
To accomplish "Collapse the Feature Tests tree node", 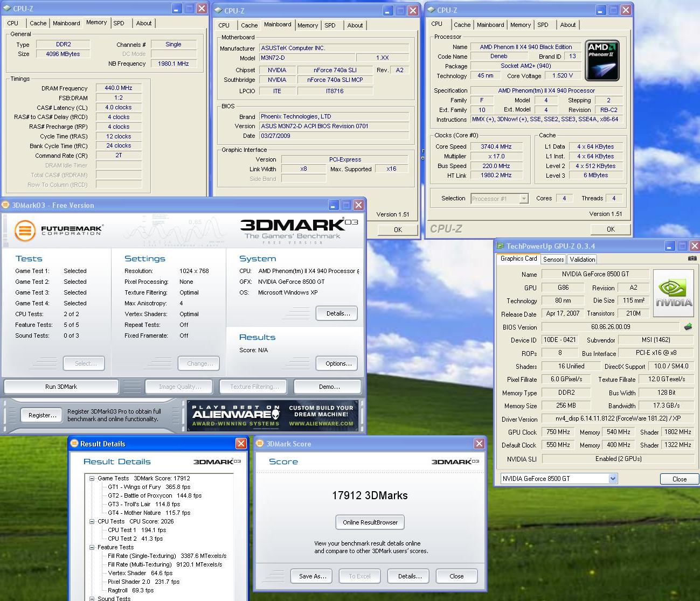I will click(x=92, y=547).
